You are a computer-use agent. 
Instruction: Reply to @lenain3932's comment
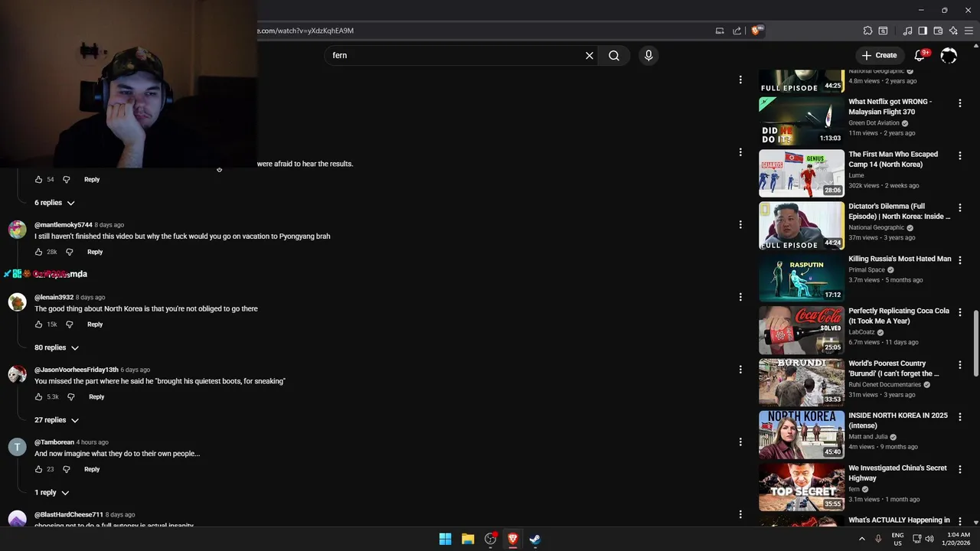95,324
